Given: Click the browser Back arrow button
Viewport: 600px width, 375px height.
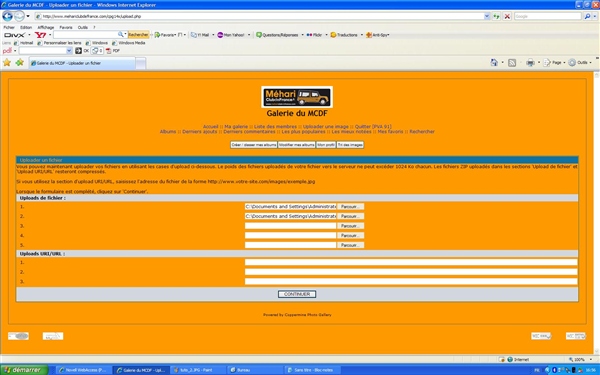Looking at the screenshot, I should point(7,16).
